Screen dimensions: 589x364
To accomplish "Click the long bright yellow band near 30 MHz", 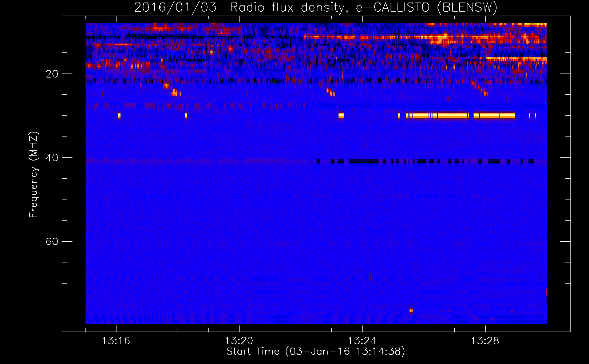I will click(x=460, y=116).
